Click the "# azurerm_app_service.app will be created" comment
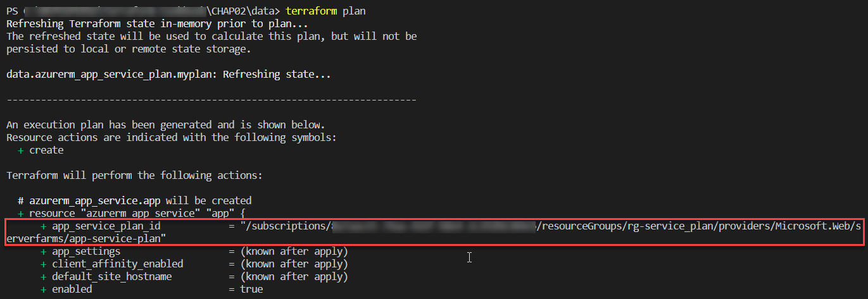Image resolution: width=868 pixels, height=299 pixels. click(134, 200)
